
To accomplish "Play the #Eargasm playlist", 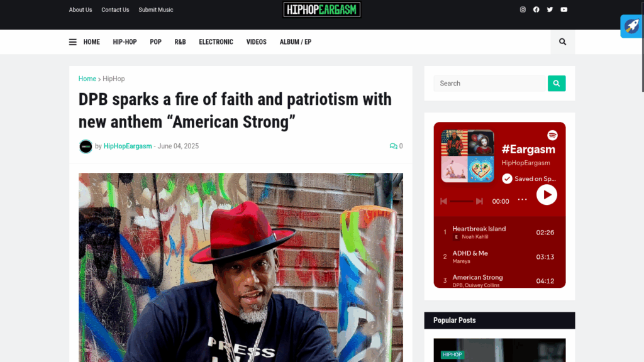I will point(547,195).
